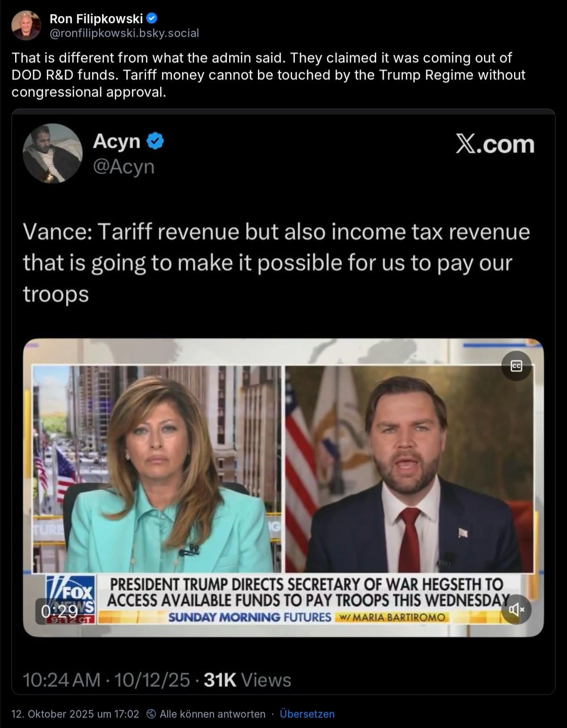Image resolution: width=567 pixels, height=728 pixels.
Task: Open the @ronfilipkowski.bsky.social handle
Action: pos(124,33)
